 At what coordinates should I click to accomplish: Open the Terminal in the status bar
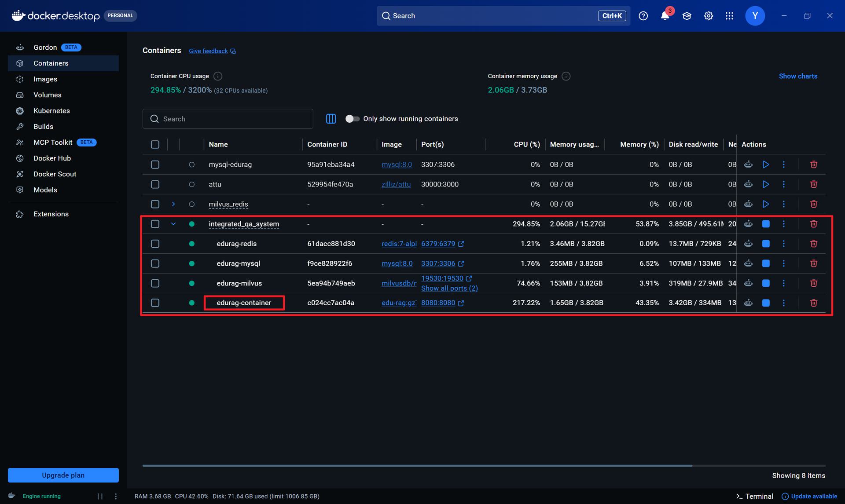pyautogui.click(x=755, y=496)
